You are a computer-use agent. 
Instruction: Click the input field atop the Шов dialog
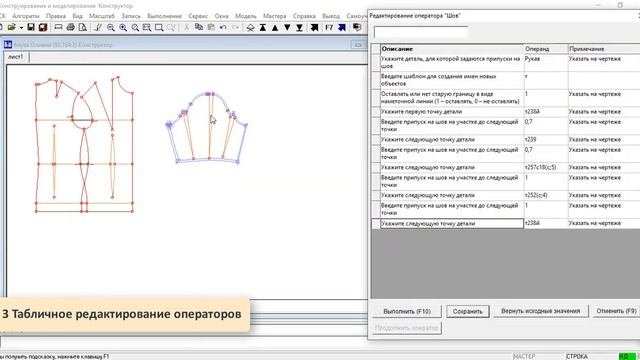(421, 32)
